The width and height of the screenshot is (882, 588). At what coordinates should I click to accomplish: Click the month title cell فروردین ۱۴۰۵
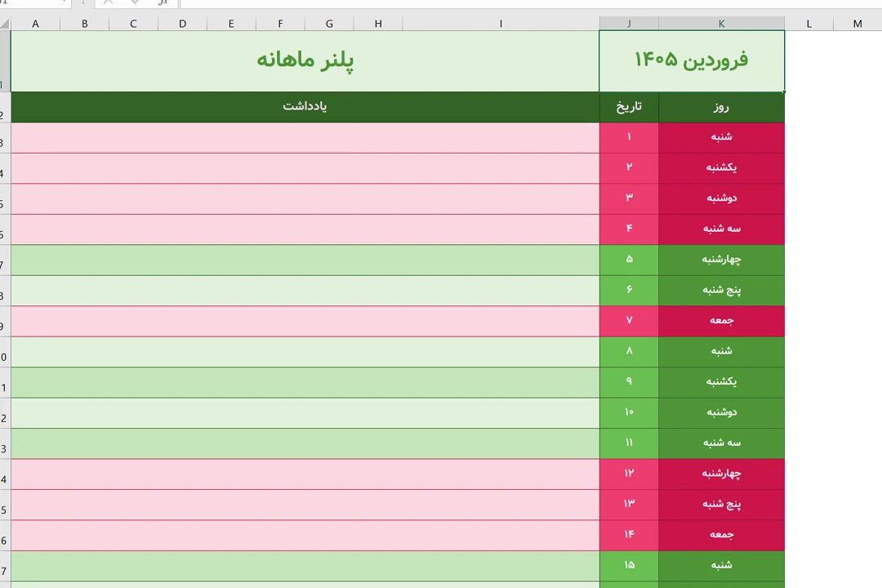(x=691, y=60)
